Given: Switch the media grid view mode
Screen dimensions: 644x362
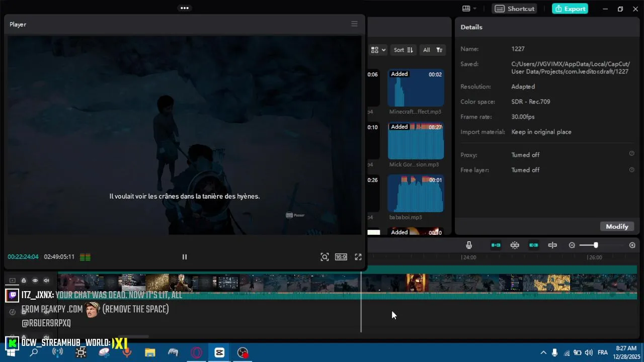Looking at the screenshot, I should tap(378, 50).
